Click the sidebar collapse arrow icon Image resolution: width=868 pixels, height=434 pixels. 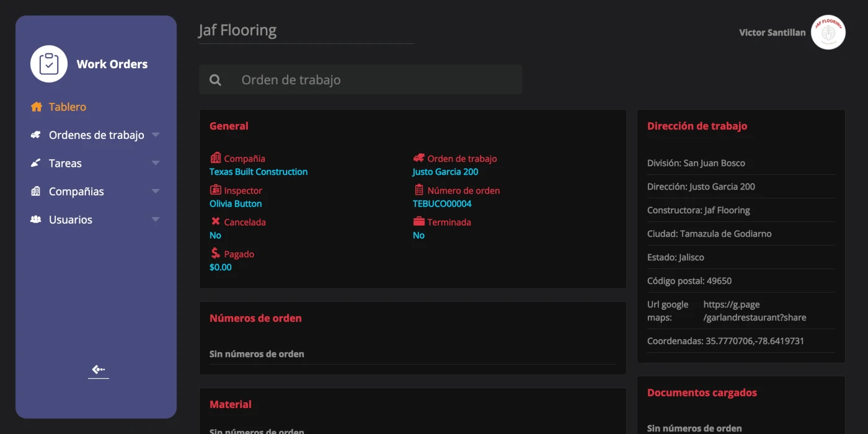(99, 370)
